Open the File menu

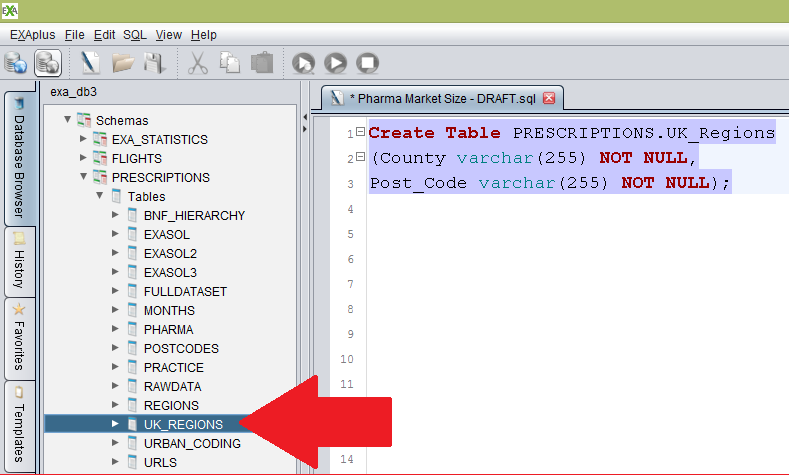click(x=74, y=35)
